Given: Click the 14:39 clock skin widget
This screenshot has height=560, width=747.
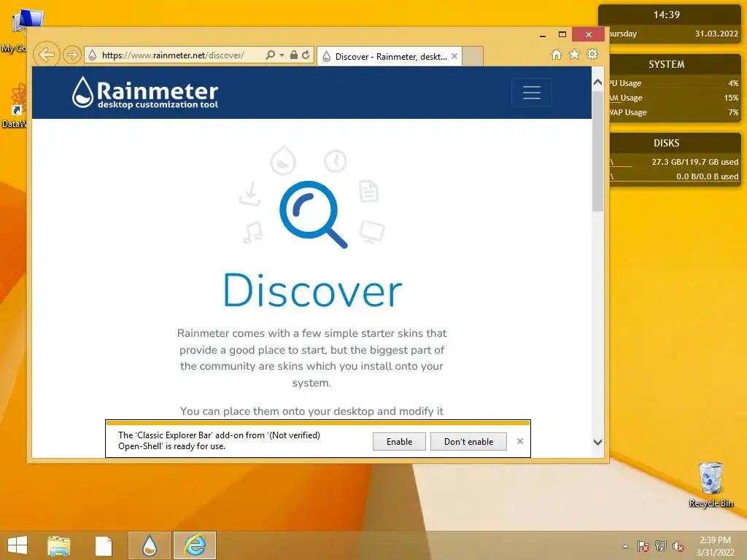Looking at the screenshot, I should click(x=667, y=15).
